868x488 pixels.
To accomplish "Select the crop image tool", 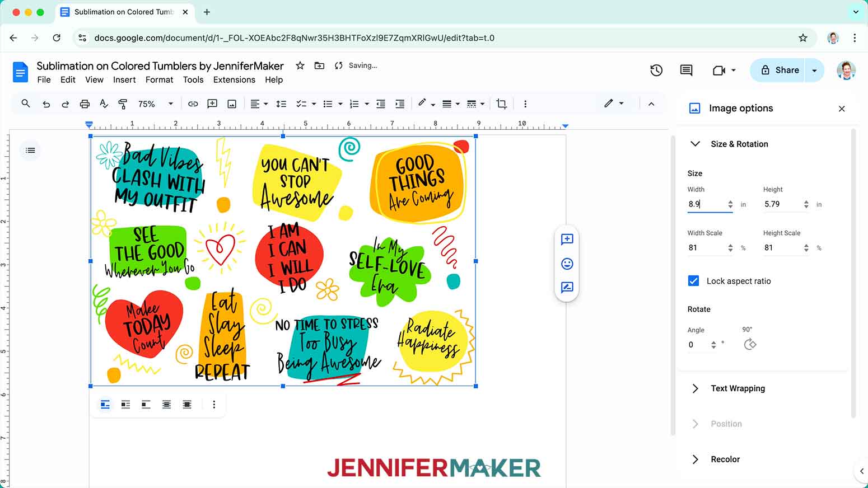I will pyautogui.click(x=501, y=104).
